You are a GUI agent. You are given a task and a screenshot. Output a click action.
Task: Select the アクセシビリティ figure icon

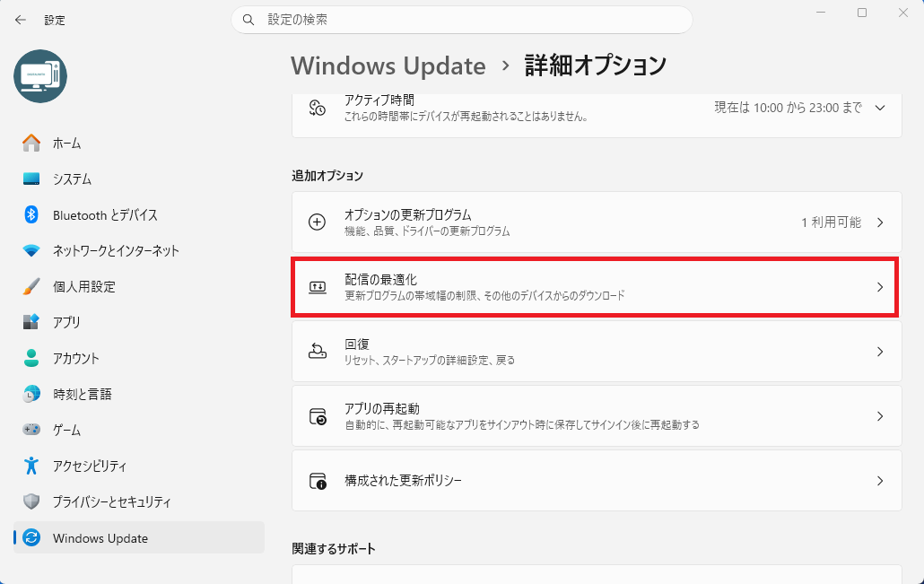click(x=31, y=466)
